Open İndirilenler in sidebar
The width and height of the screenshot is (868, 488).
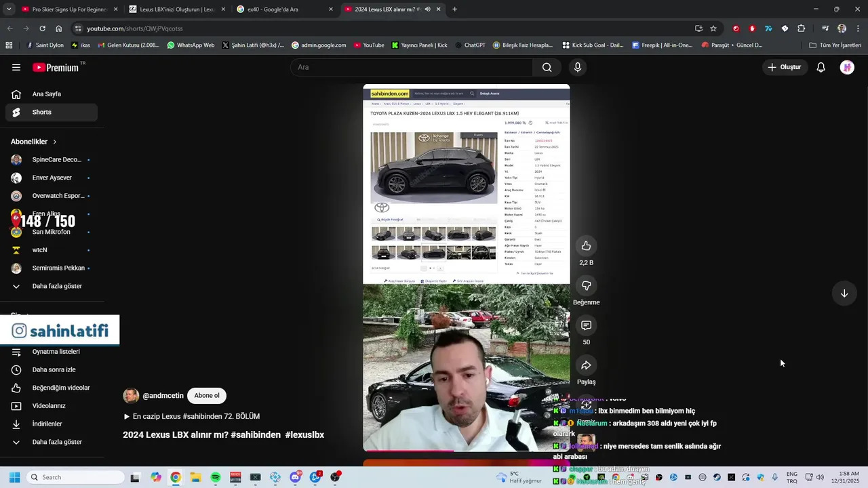click(52, 424)
